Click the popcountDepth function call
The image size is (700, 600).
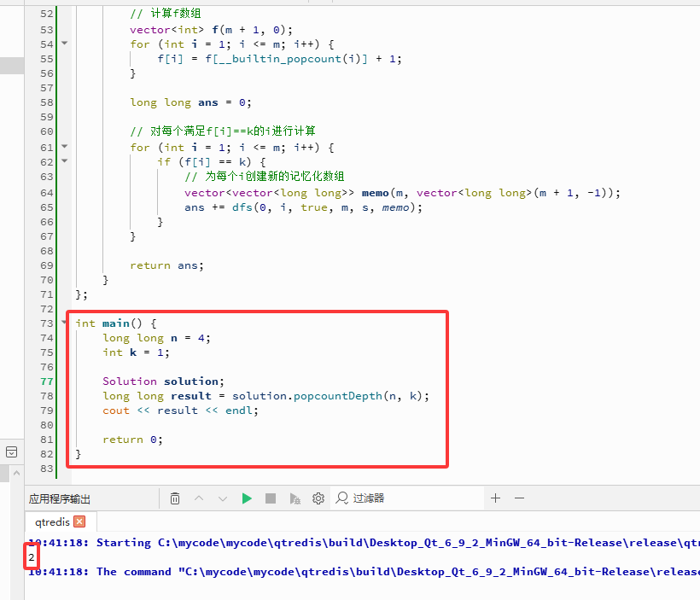click(337, 396)
